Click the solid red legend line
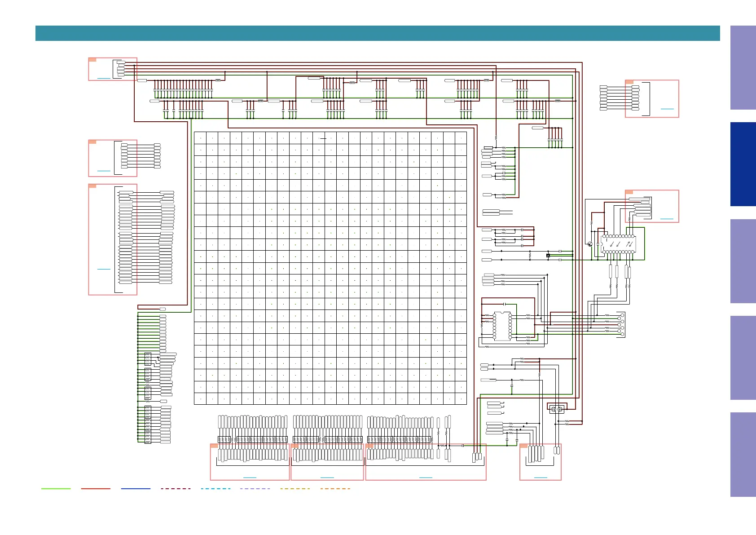756x535 pixels. tap(96, 488)
